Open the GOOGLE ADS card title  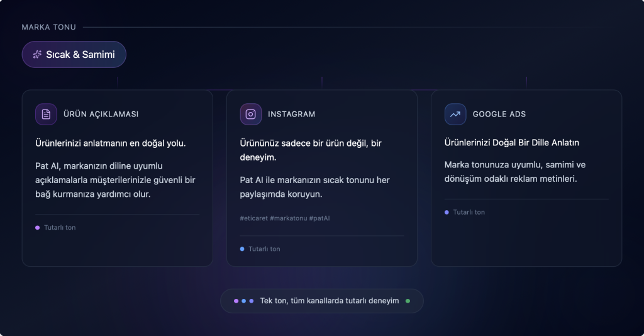pos(499,115)
